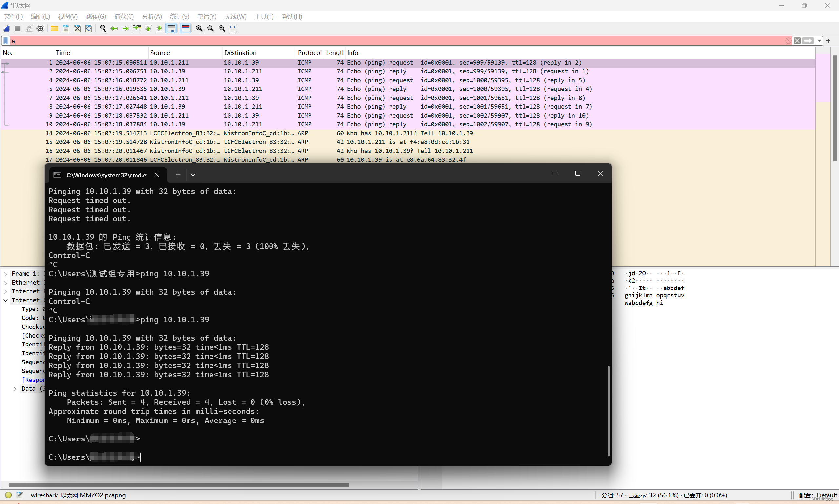Toggle auto-scroll during live capture
839x504 pixels.
click(x=171, y=28)
